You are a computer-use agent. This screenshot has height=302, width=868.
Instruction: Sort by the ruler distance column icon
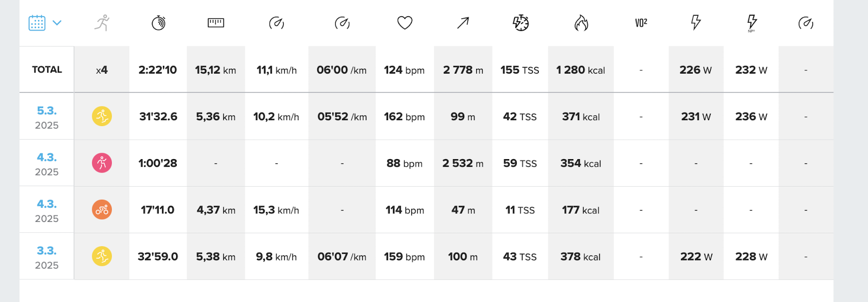pyautogui.click(x=216, y=23)
